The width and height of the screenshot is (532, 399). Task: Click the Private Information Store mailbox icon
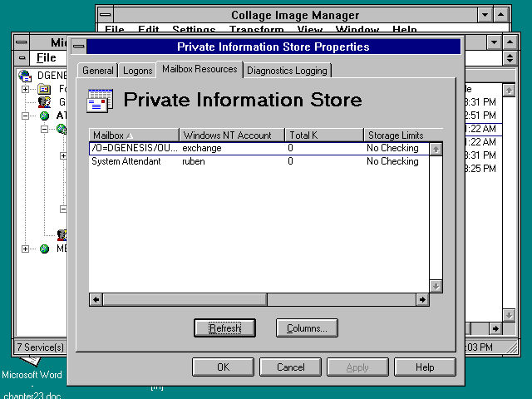100,101
